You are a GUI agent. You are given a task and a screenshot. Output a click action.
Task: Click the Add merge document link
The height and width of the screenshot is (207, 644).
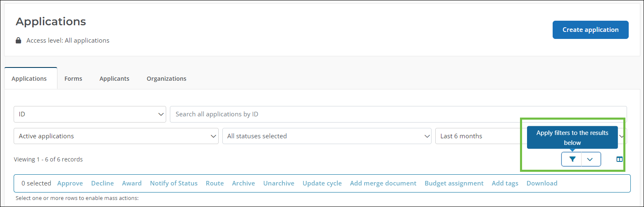tap(383, 183)
